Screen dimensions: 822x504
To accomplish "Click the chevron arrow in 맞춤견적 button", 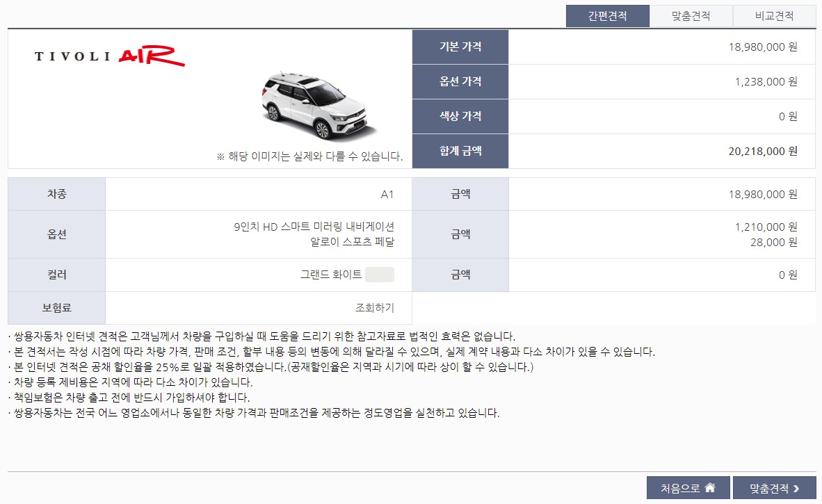I will [796, 488].
